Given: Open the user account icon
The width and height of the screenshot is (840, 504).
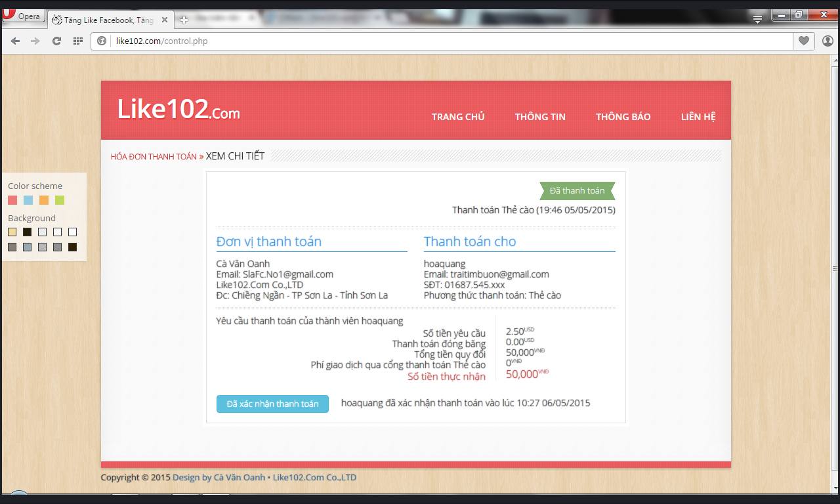Looking at the screenshot, I should 828,41.
